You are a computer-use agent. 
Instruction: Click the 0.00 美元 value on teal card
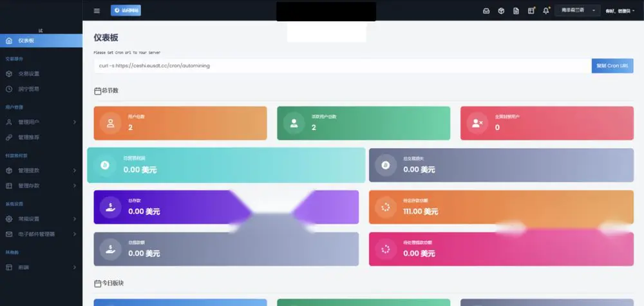coord(140,169)
